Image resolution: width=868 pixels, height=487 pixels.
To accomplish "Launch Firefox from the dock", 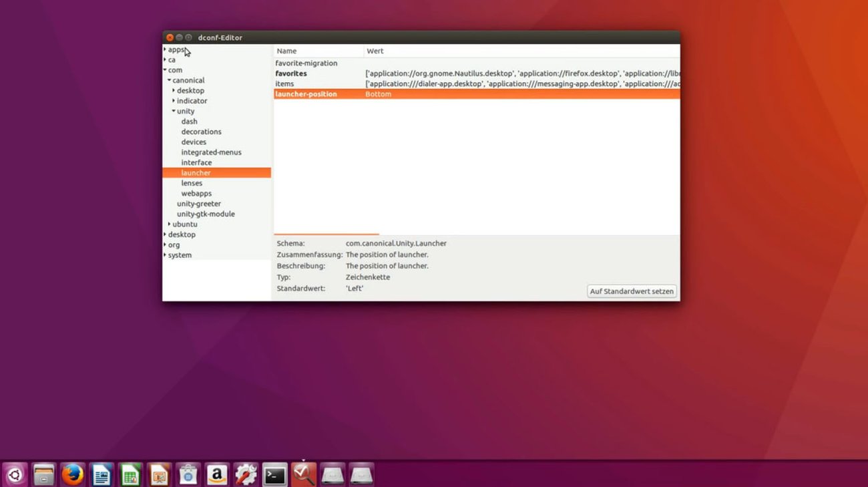I will [x=73, y=474].
